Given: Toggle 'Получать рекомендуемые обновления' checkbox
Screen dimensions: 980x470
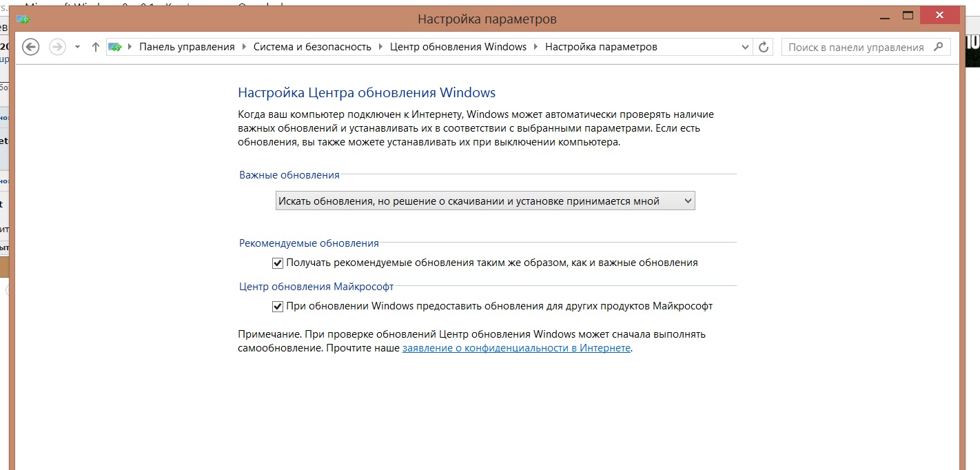Looking at the screenshot, I should 278,263.
